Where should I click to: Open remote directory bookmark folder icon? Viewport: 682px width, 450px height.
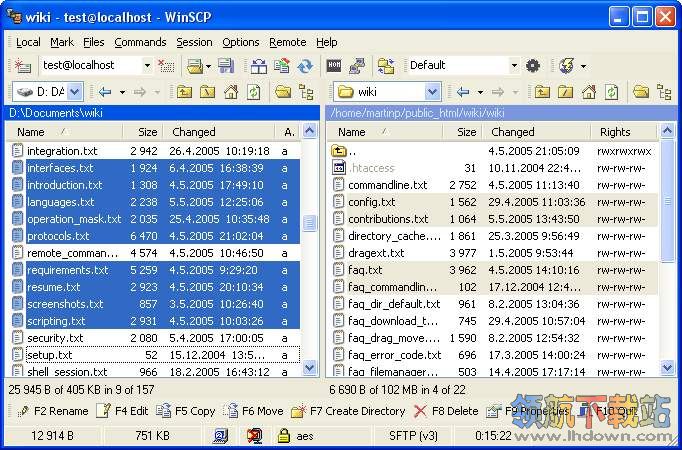[641, 92]
